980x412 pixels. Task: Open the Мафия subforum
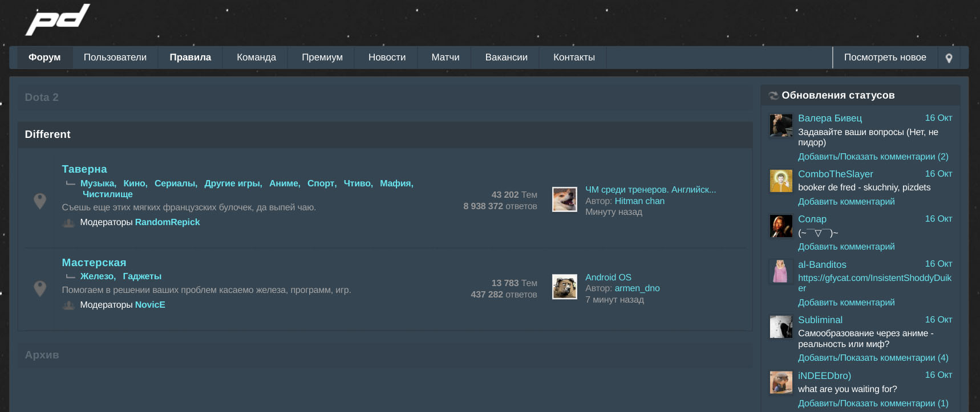point(396,183)
